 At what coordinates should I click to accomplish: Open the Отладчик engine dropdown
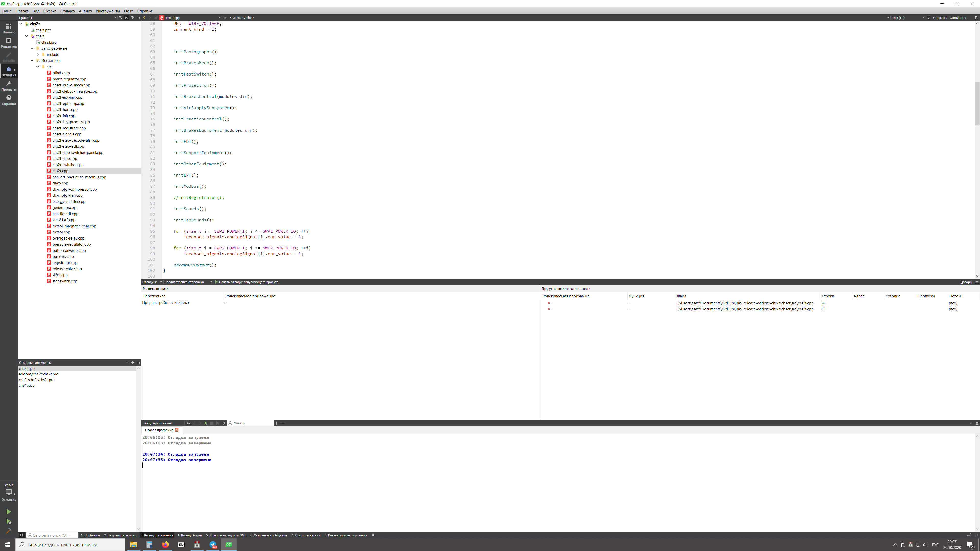tap(152, 282)
